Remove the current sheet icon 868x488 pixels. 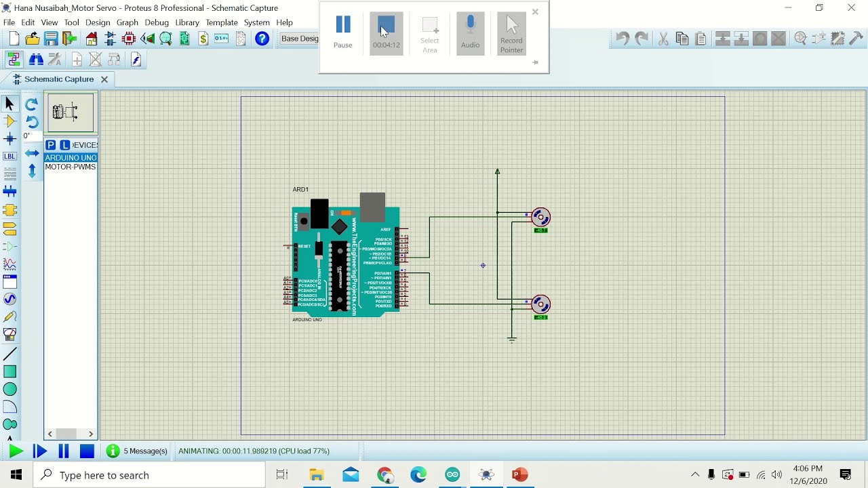click(x=96, y=60)
